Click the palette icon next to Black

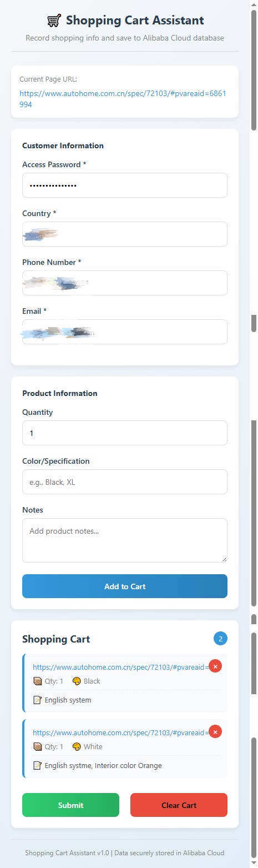click(77, 681)
